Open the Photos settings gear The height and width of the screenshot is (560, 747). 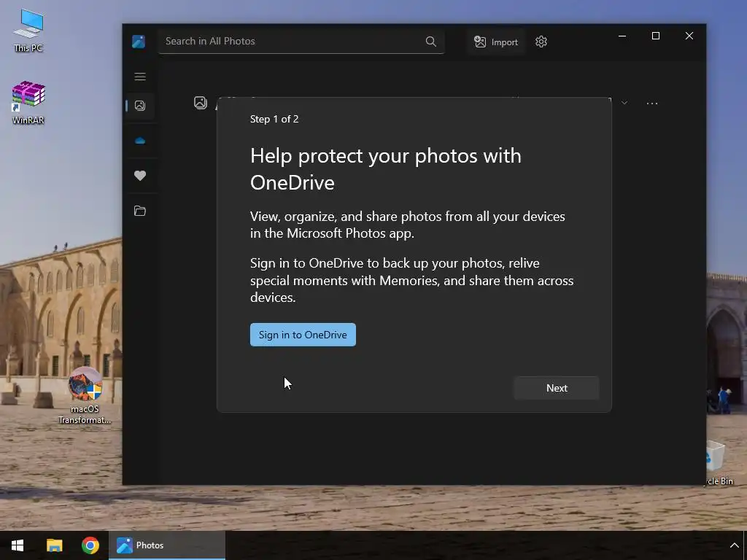(x=541, y=42)
